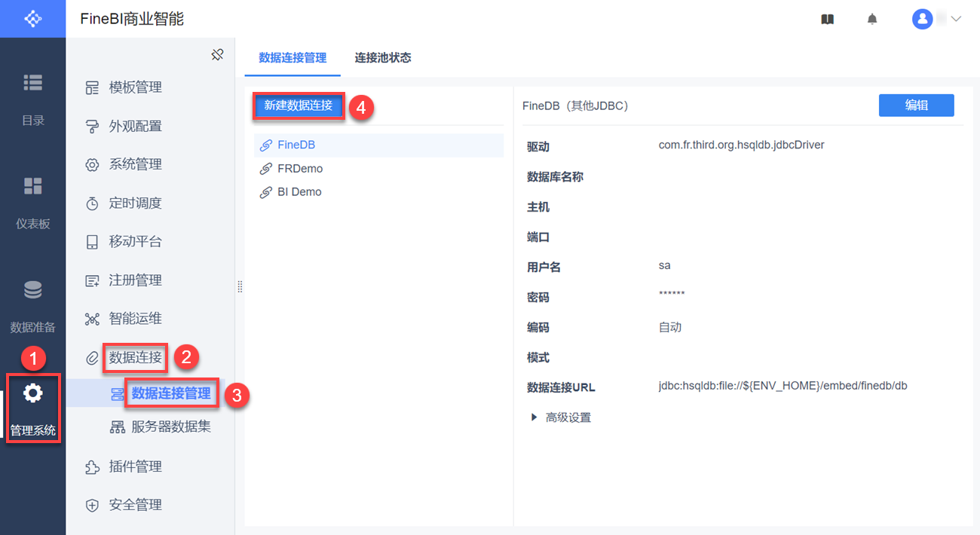
Task: Click the 编辑 edit button
Action: coord(917,105)
